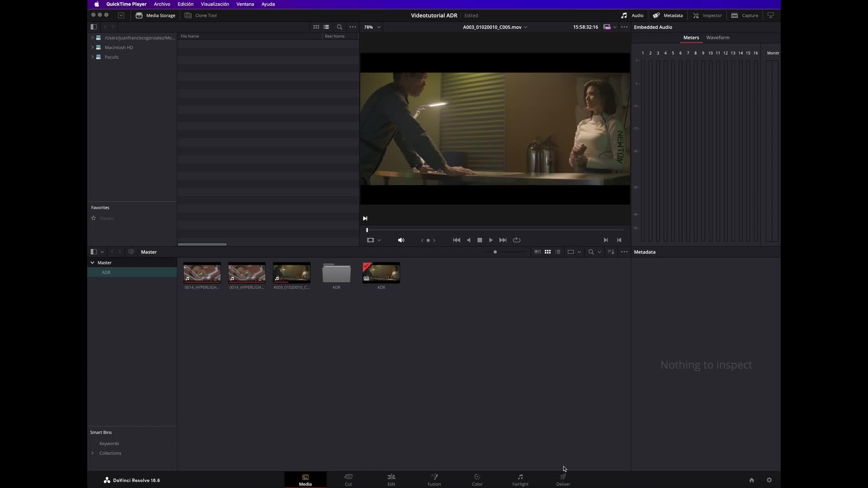Image resolution: width=868 pixels, height=488 pixels.
Task: Expand the Collections smart bin
Action: 93,453
